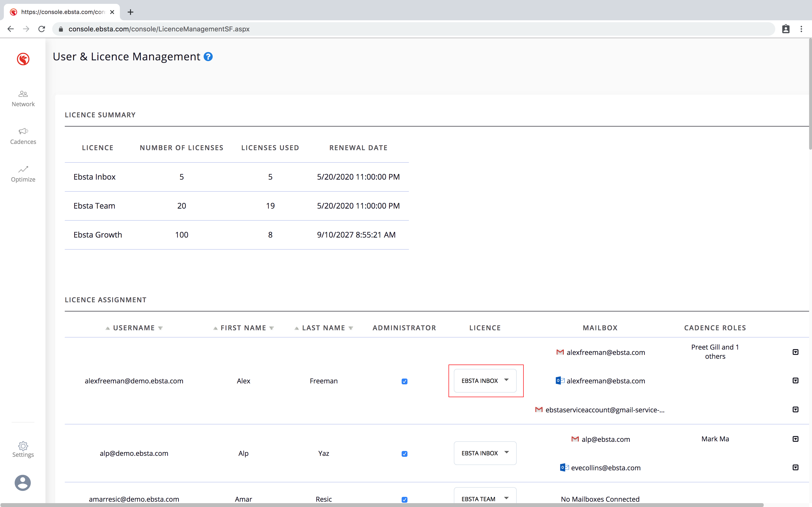Click the blue help question mark icon

pos(208,57)
